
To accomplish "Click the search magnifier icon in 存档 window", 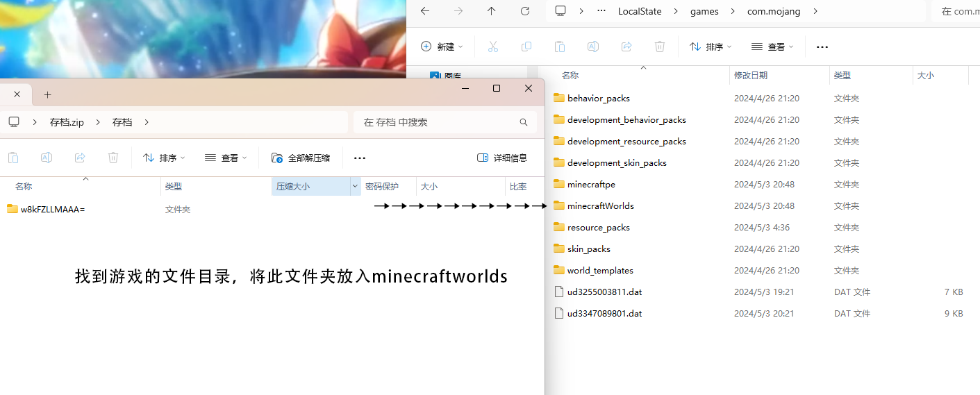I will pyautogui.click(x=524, y=122).
